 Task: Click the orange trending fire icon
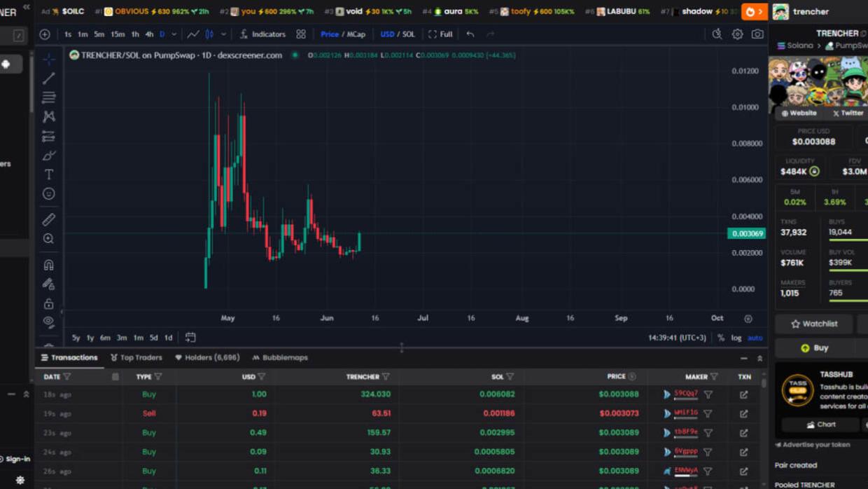755,11
